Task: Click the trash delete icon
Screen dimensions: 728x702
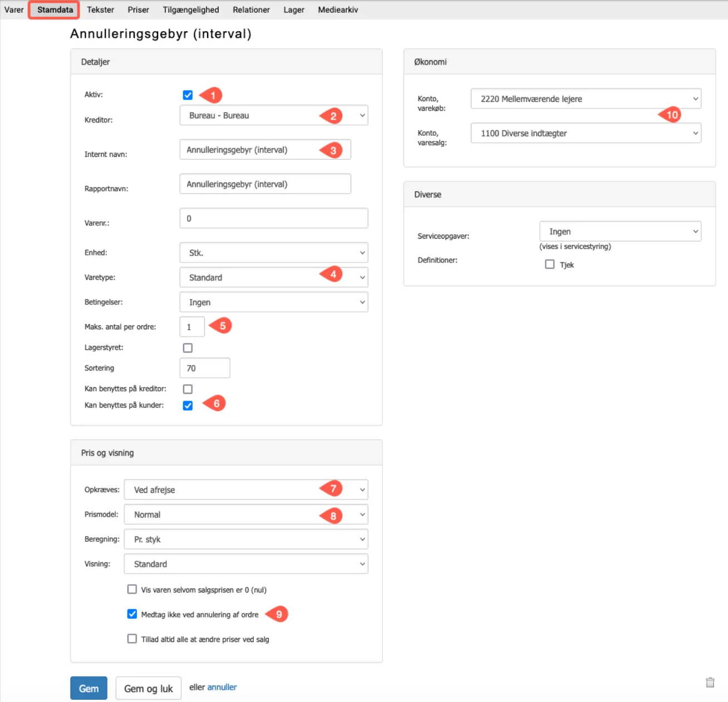Action: pos(710,683)
